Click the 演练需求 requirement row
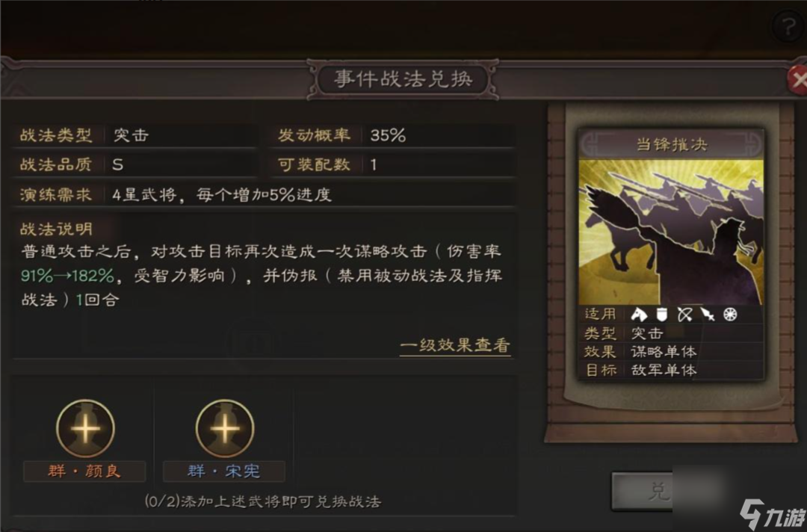 [x=264, y=194]
